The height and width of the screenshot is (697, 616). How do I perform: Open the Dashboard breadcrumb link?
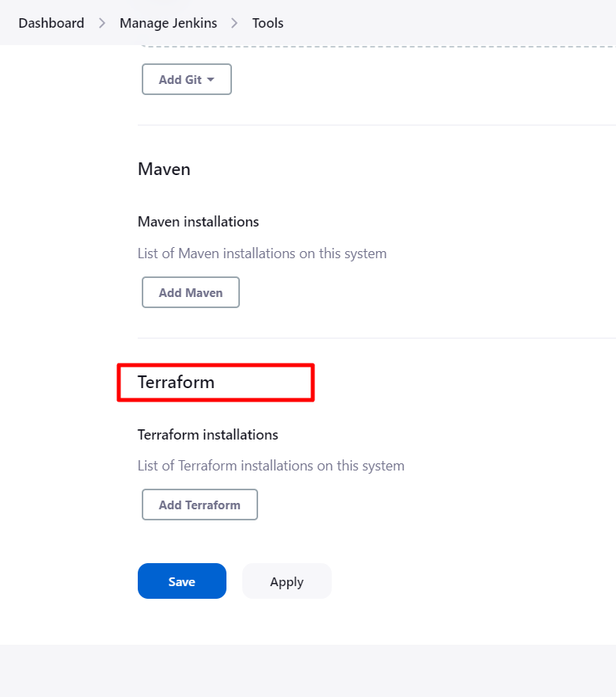[51, 23]
